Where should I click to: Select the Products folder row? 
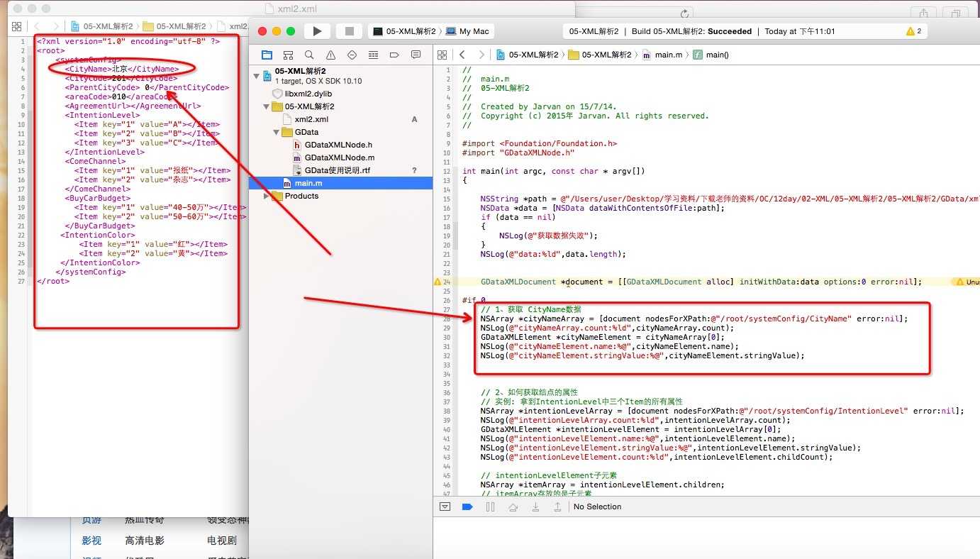coord(340,196)
